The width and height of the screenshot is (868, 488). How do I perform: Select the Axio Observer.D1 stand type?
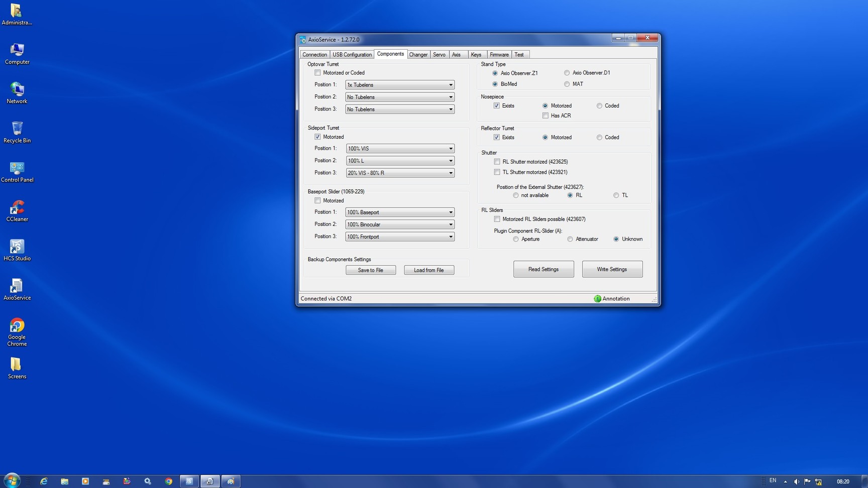coord(567,73)
